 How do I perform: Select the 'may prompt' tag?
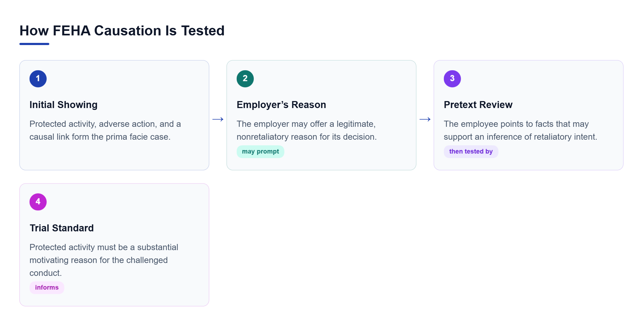pyautogui.click(x=260, y=151)
